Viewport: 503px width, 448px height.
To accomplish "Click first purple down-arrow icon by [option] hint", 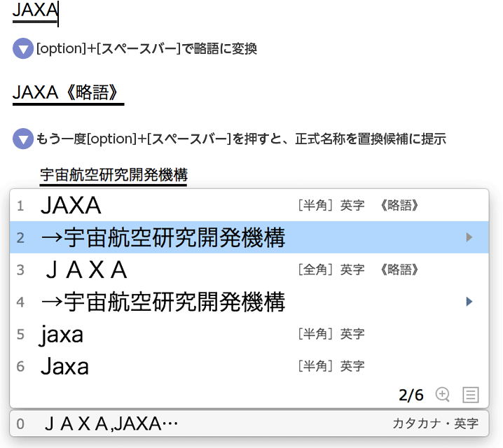I will click(x=23, y=48).
